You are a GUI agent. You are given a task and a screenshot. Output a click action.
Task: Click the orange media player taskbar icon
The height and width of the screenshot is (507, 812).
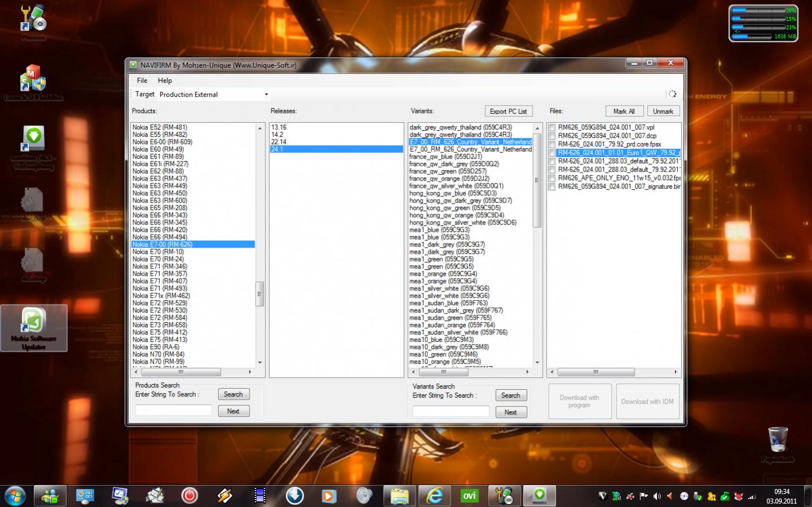tap(329, 496)
